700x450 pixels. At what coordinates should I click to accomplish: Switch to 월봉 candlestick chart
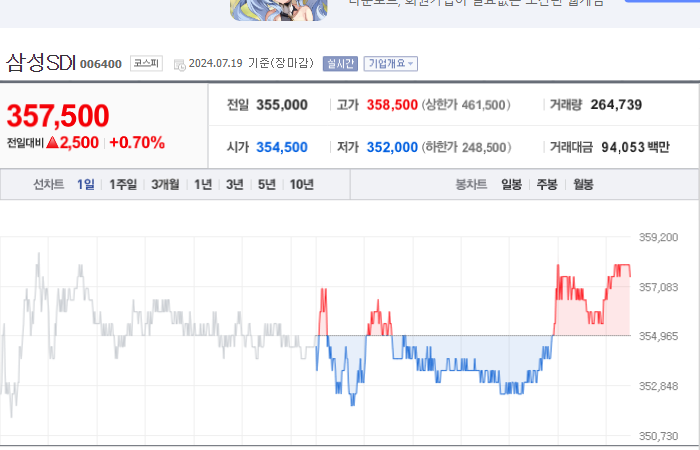(x=583, y=184)
